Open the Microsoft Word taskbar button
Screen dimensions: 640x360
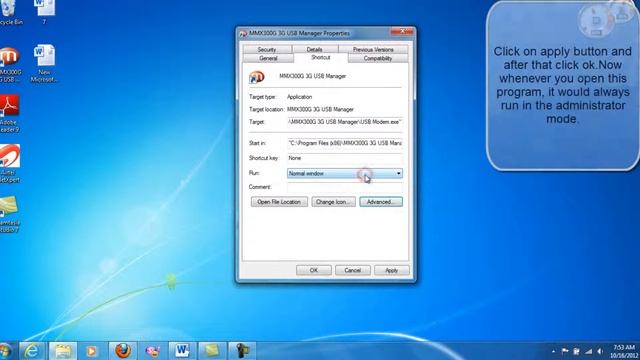182,351
